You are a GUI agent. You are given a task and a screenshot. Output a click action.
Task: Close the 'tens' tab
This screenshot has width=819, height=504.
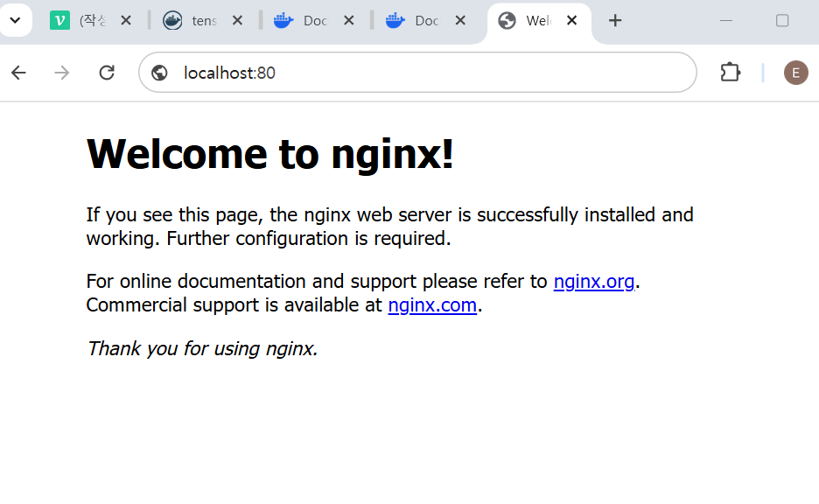tap(237, 20)
